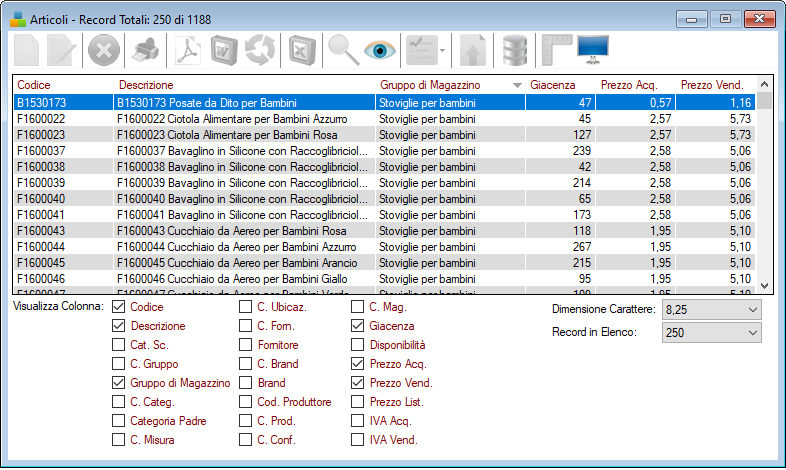Image resolution: width=786 pixels, height=470 pixels.
Task: Click the blue monitor icon
Action: point(592,49)
